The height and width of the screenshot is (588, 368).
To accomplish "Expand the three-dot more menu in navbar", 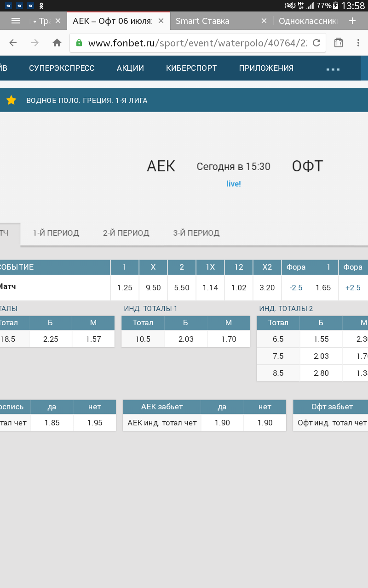I will [x=333, y=69].
